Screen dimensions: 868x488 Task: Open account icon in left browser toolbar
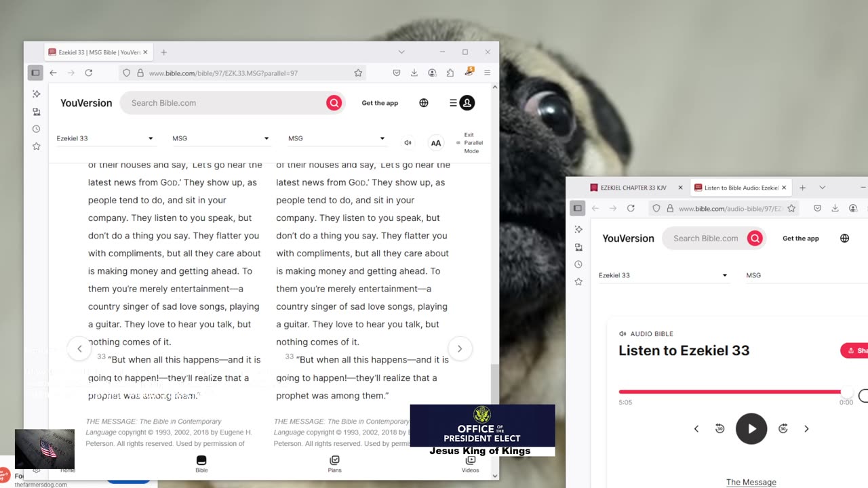(x=432, y=73)
